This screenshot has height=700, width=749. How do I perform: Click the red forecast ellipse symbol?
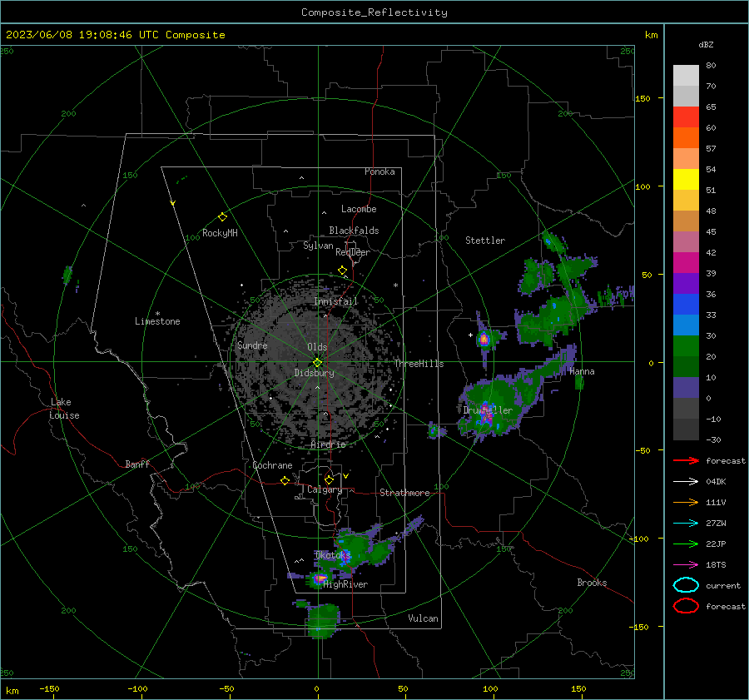686,606
